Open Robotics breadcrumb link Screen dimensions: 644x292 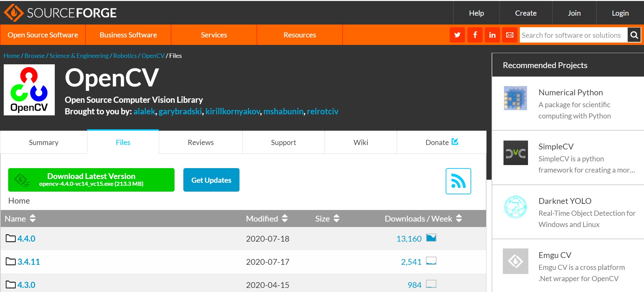tap(125, 55)
